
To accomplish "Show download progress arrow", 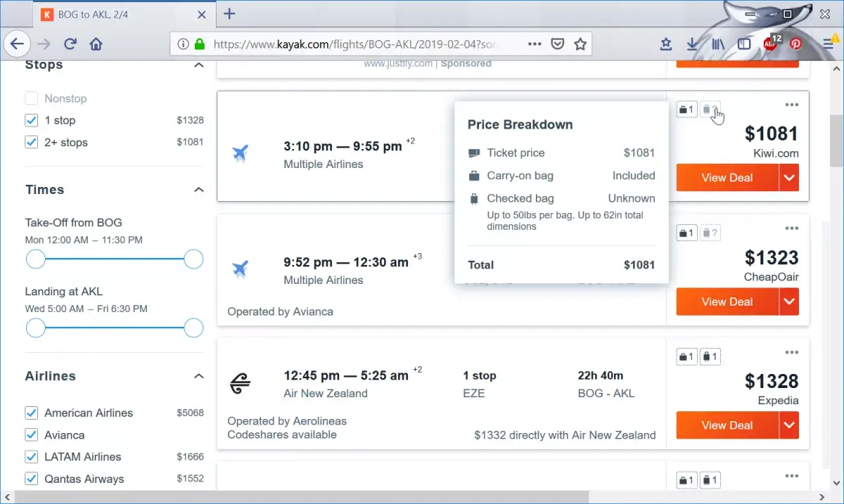I will coord(691,44).
